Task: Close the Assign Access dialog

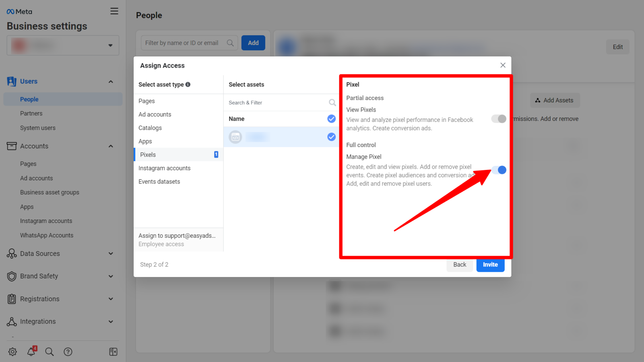Action: pyautogui.click(x=503, y=65)
